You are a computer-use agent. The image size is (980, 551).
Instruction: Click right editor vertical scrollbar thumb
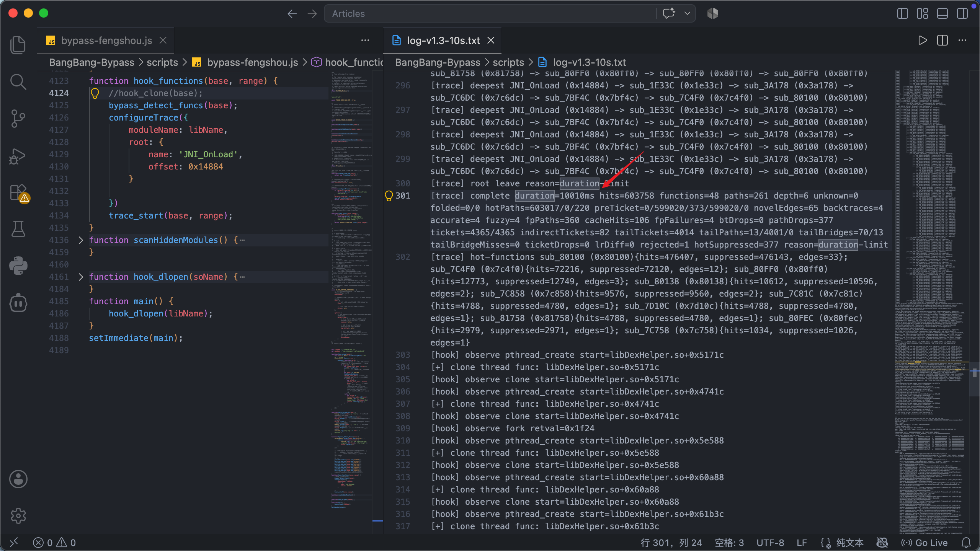coord(974,379)
